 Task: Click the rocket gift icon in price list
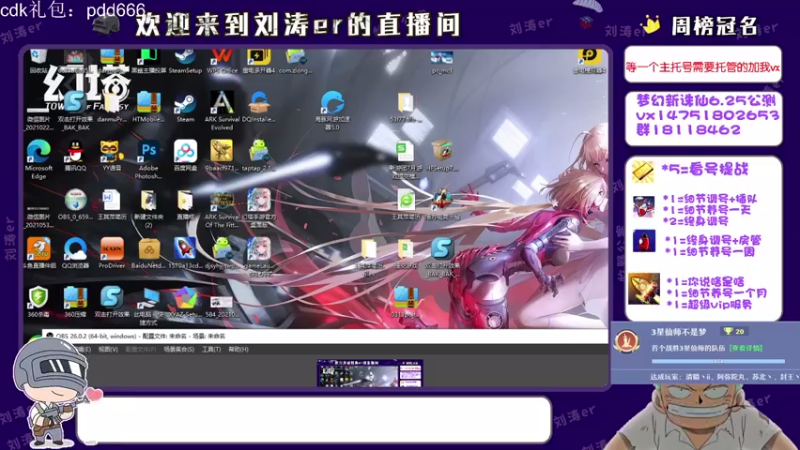[x=644, y=289]
